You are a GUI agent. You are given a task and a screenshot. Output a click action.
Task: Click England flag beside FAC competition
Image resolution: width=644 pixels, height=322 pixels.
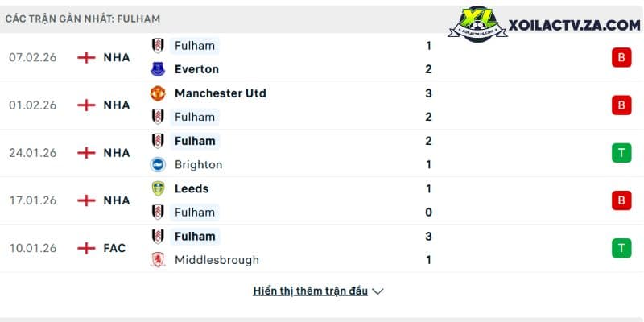tap(86, 248)
